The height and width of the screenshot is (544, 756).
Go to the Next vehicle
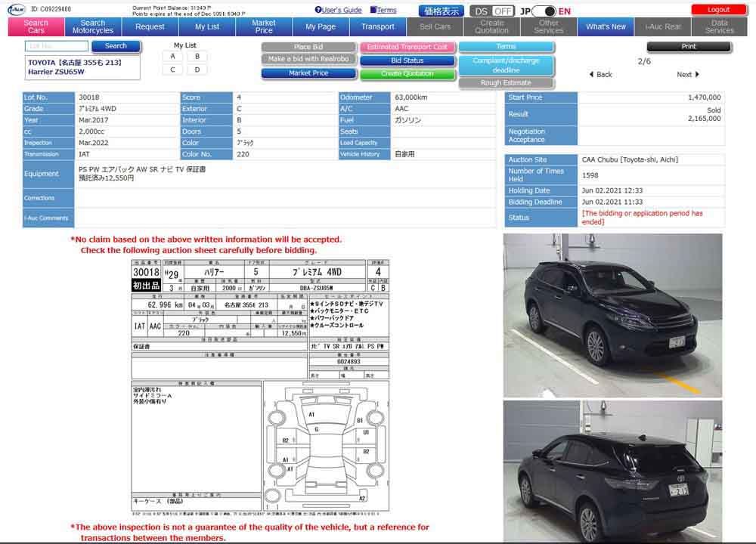coord(688,74)
